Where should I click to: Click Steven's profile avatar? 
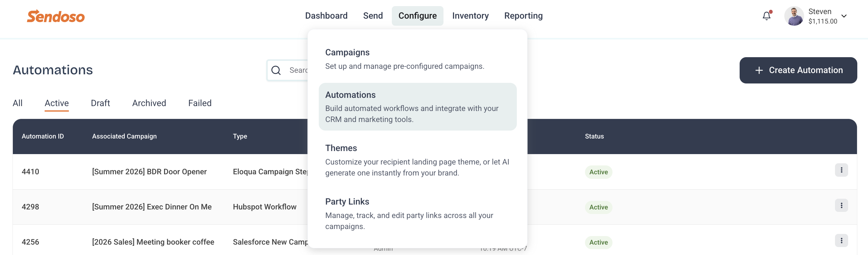pyautogui.click(x=793, y=16)
